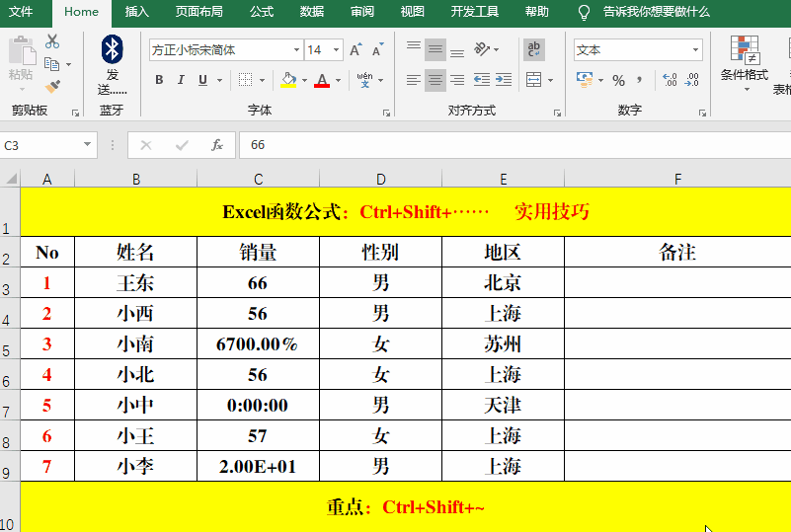Open the number format 文本 dropdown
The image size is (791, 532).
tap(695, 50)
